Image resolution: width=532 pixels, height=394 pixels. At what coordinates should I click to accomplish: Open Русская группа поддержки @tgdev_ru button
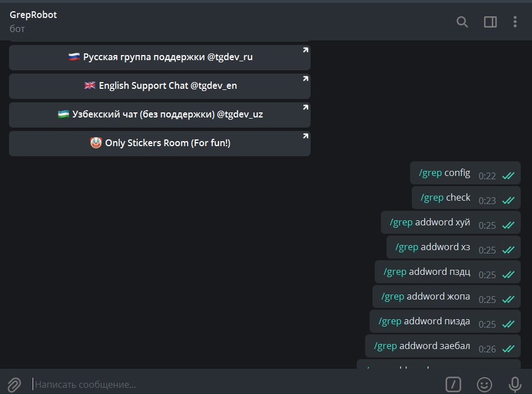(x=160, y=57)
